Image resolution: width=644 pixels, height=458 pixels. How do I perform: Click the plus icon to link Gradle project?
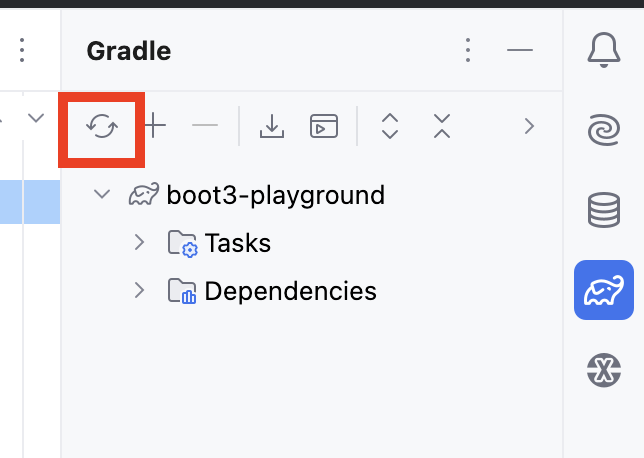click(x=155, y=125)
